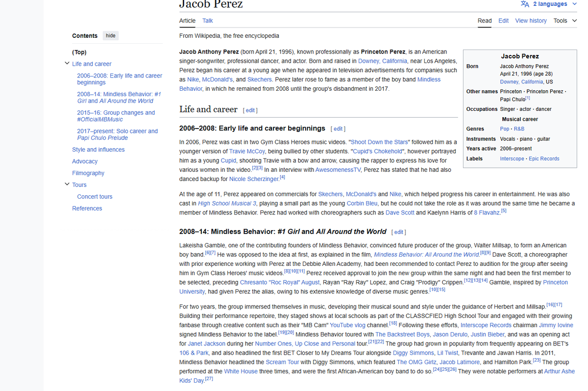Go to 2008–14 Mindless Behavior contents entry

click(119, 97)
